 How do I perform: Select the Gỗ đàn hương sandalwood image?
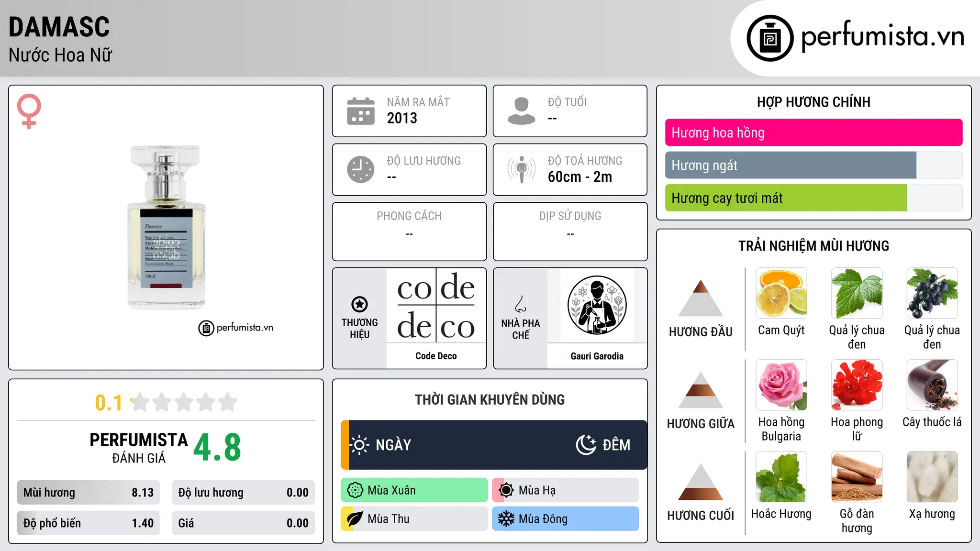click(x=857, y=477)
